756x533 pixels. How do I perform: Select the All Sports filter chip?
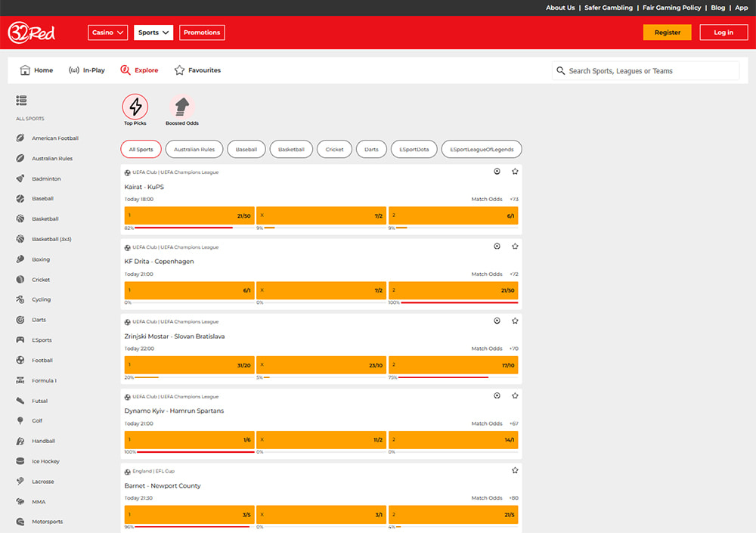click(141, 149)
